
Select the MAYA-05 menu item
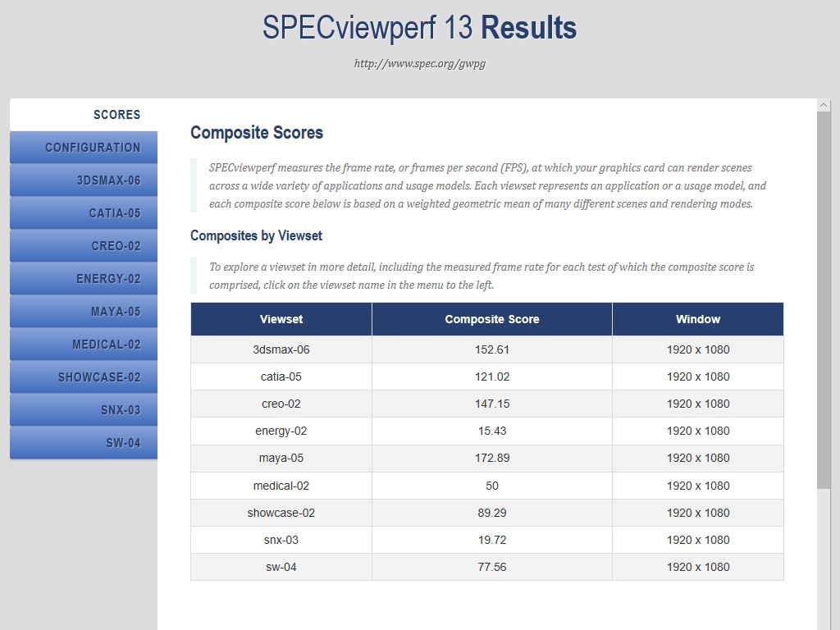[x=84, y=311]
